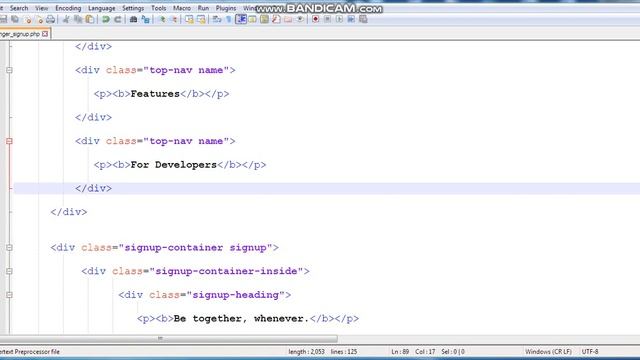Collapse the red fold marker for For Developers div

[9, 141]
